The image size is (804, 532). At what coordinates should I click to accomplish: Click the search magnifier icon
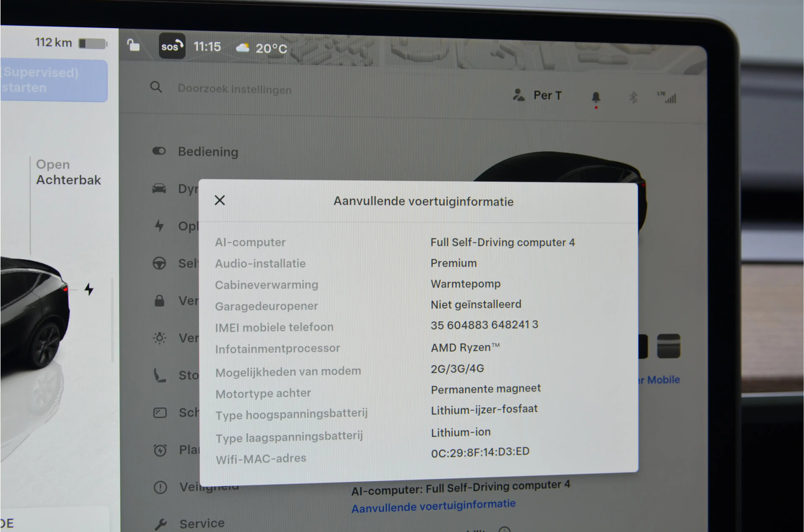[156, 87]
